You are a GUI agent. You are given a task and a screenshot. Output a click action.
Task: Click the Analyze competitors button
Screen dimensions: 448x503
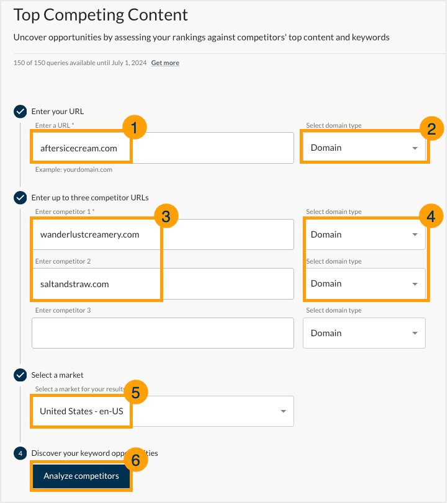click(x=81, y=476)
